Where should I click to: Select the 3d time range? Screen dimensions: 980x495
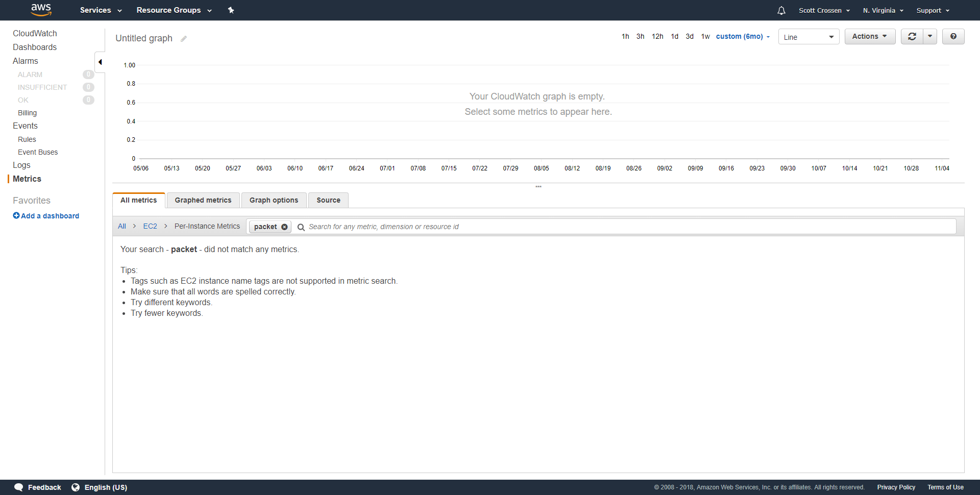click(690, 36)
